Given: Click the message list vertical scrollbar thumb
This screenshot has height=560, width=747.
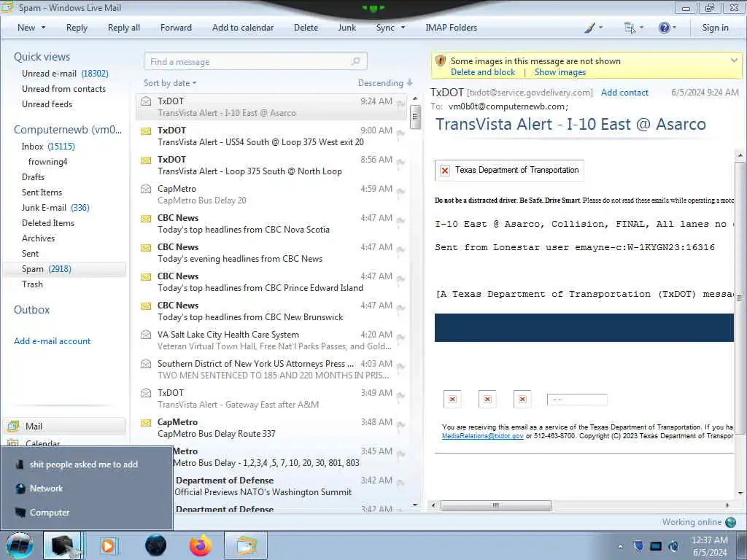Looking at the screenshot, I should (x=415, y=117).
